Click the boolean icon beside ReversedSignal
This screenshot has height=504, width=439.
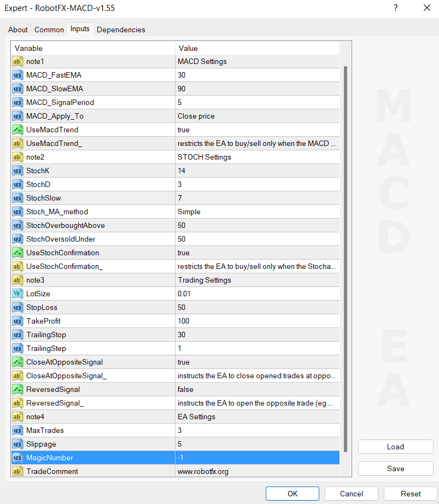pos(17,389)
